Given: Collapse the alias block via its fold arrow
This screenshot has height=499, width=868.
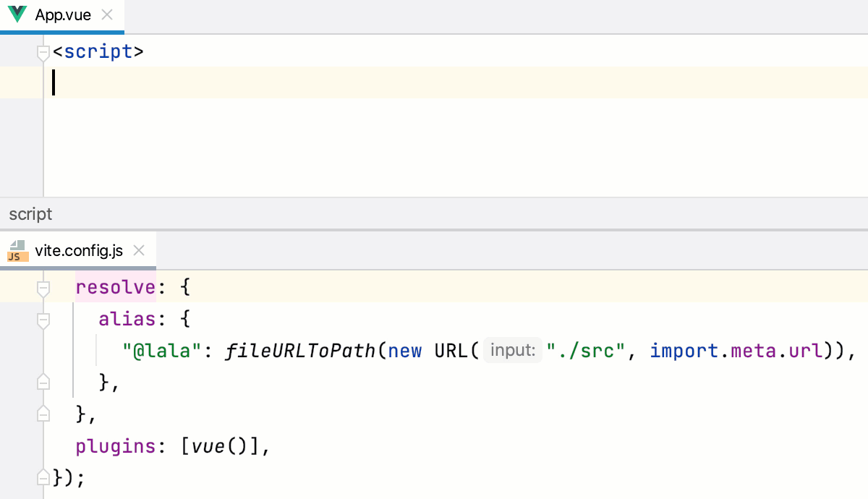Looking at the screenshot, I should [42, 320].
